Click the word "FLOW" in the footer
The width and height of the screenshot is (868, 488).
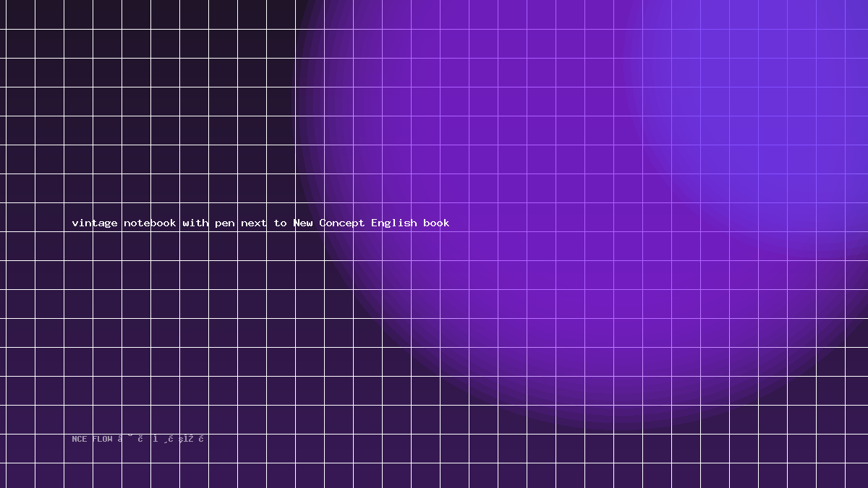[102, 439]
